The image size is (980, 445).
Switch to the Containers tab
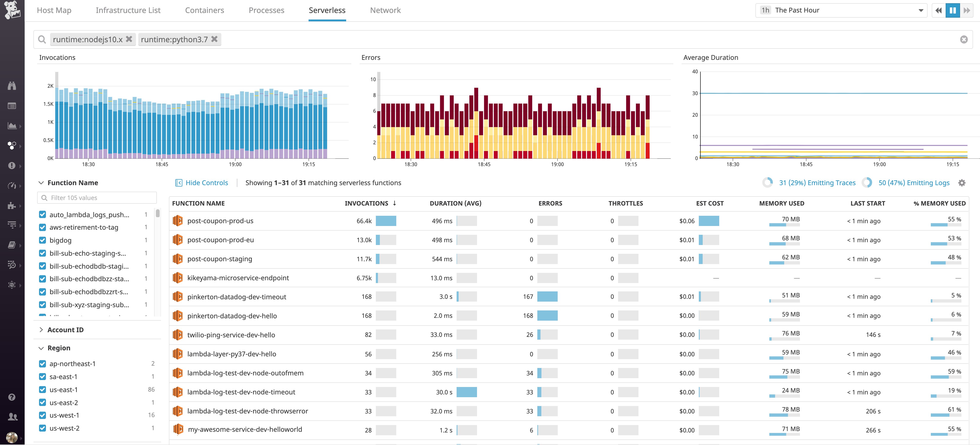204,10
